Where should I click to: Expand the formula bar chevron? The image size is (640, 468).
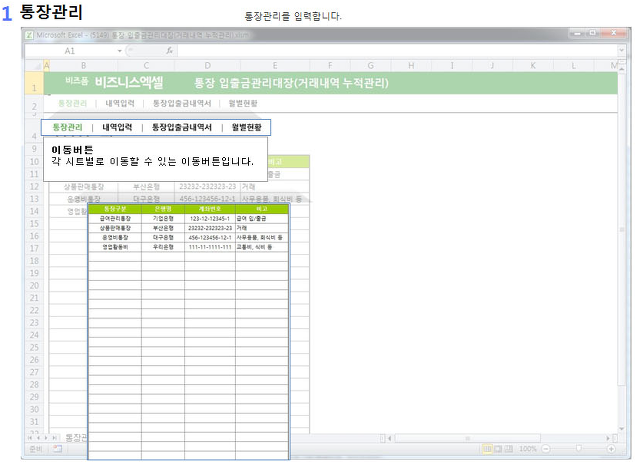pos(621,51)
